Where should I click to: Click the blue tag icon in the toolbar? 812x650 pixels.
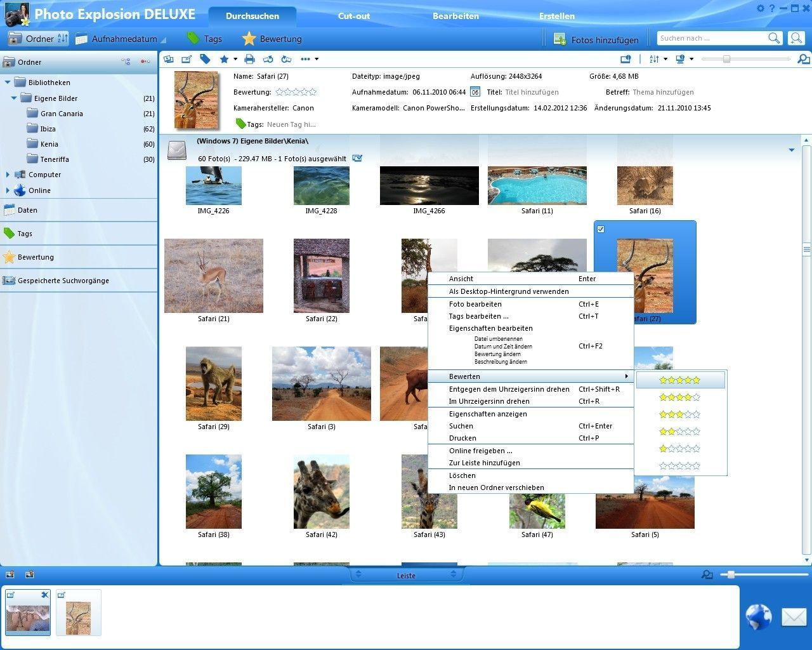[205, 59]
